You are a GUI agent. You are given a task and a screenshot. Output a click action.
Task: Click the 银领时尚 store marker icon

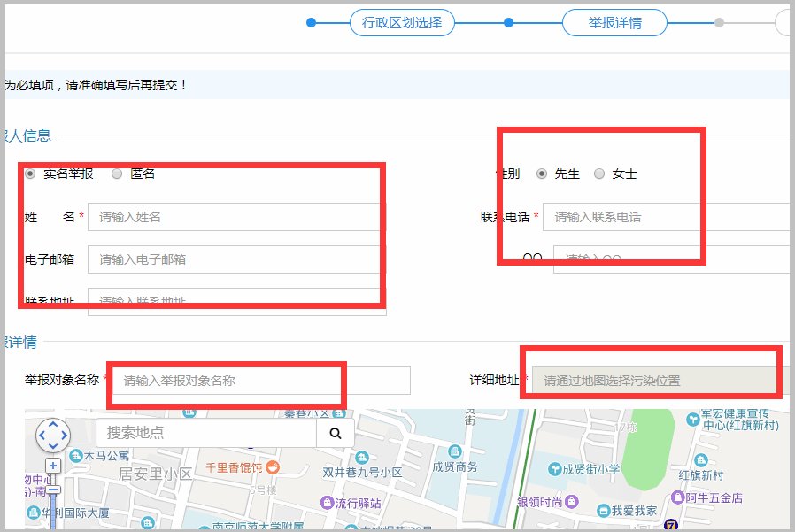(573, 500)
